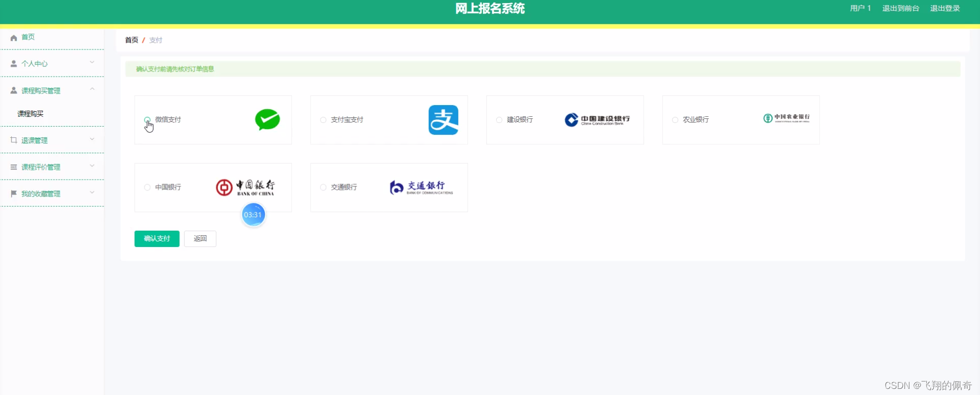Click the person icon beside 个人中心

pyautogui.click(x=14, y=64)
